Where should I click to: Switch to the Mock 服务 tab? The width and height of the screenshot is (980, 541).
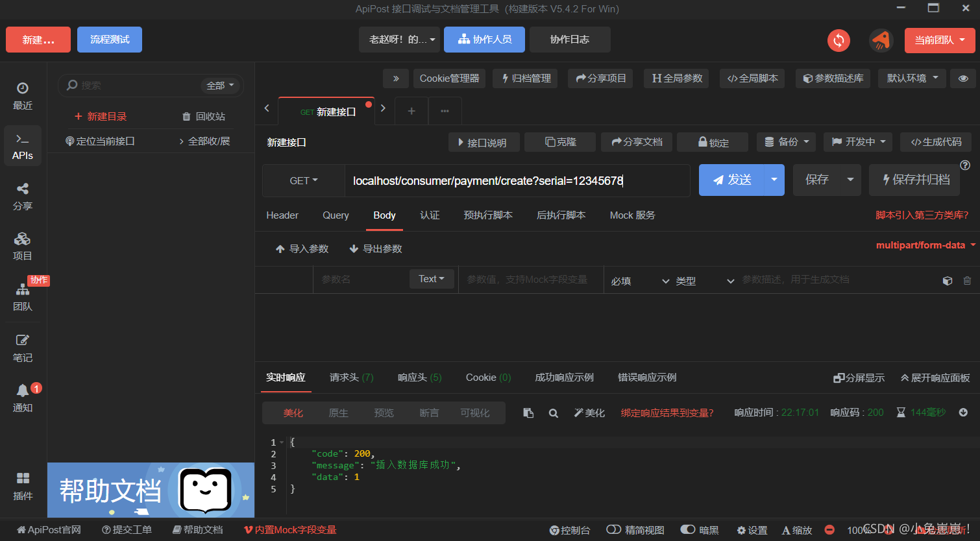pos(632,215)
